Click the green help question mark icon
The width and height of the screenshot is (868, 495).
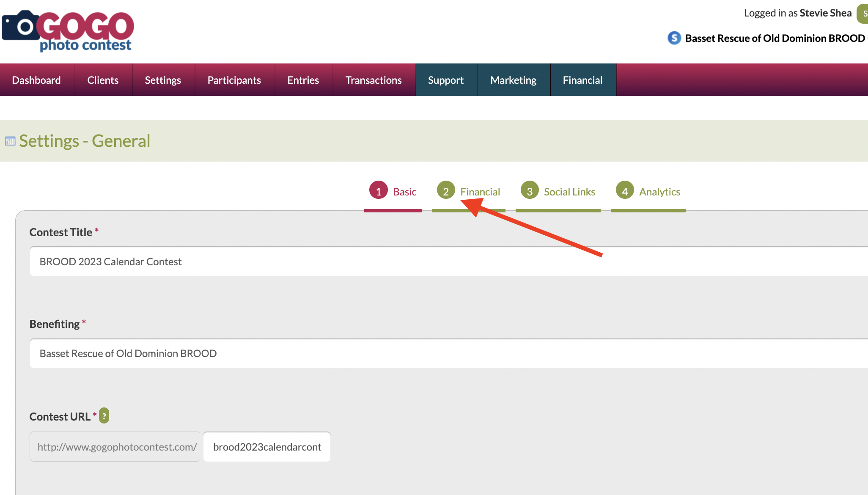pyautogui.click(x=104, y=416)
